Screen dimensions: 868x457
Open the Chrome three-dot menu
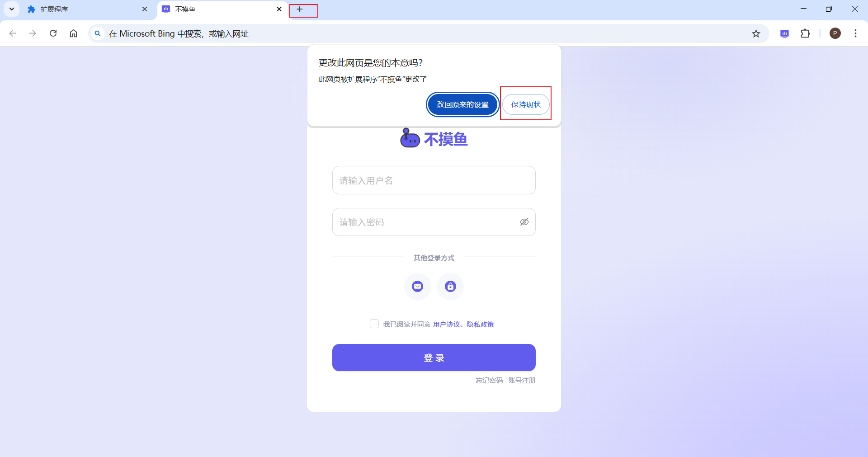[x=855, y=33]
